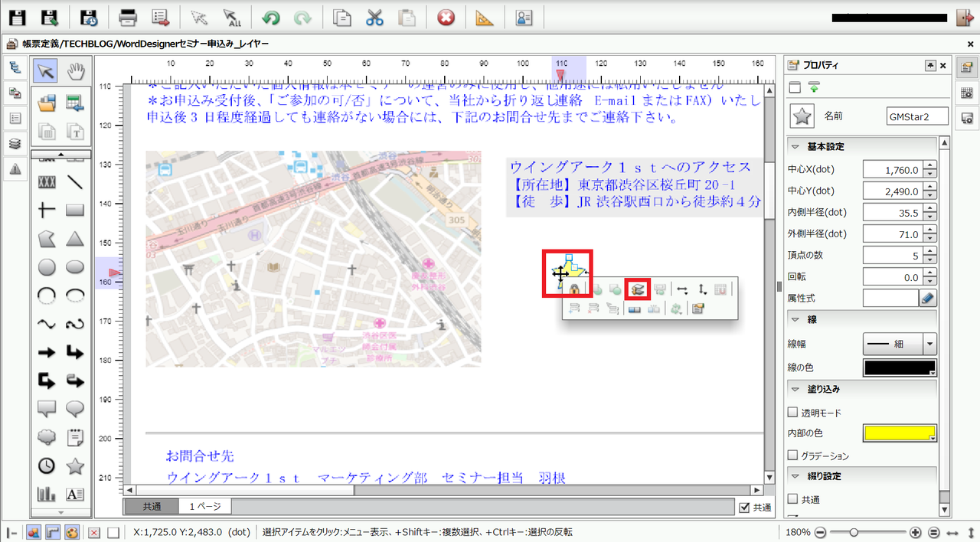Select the rectangle shape tool
980x542 pixels.
tap(75, 210)
